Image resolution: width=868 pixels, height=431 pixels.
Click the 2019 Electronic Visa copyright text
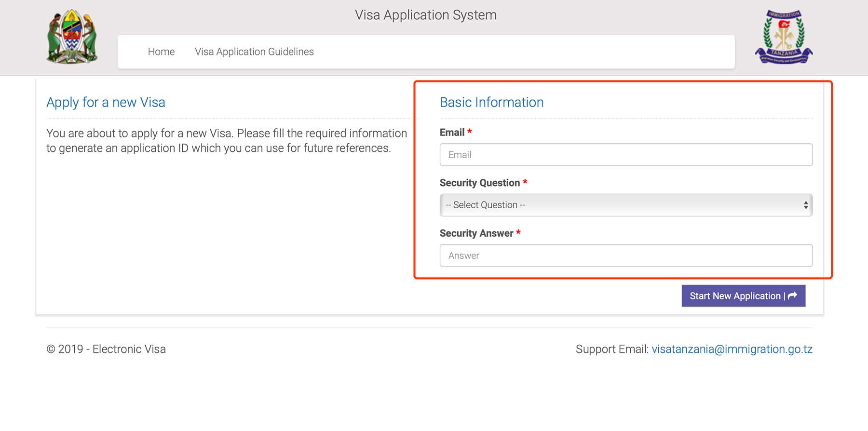106,349
